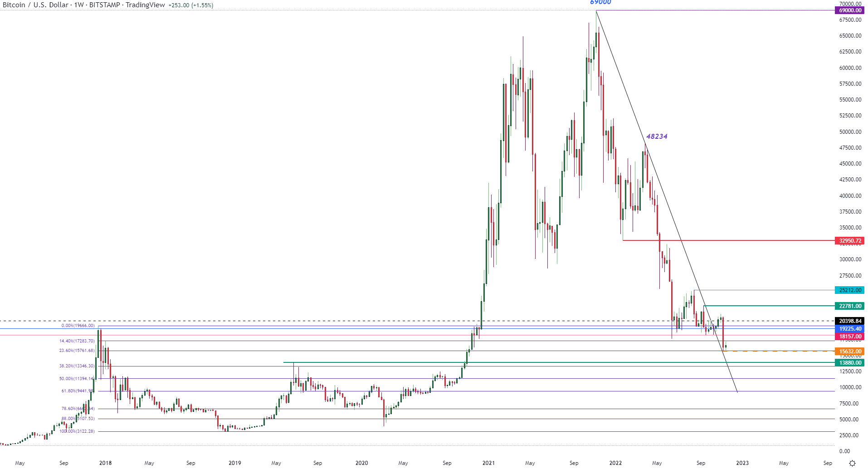Viewport: 868px width, 469px height.
Task: Select the 32950.72 red price label
Action: coord(849,241)
